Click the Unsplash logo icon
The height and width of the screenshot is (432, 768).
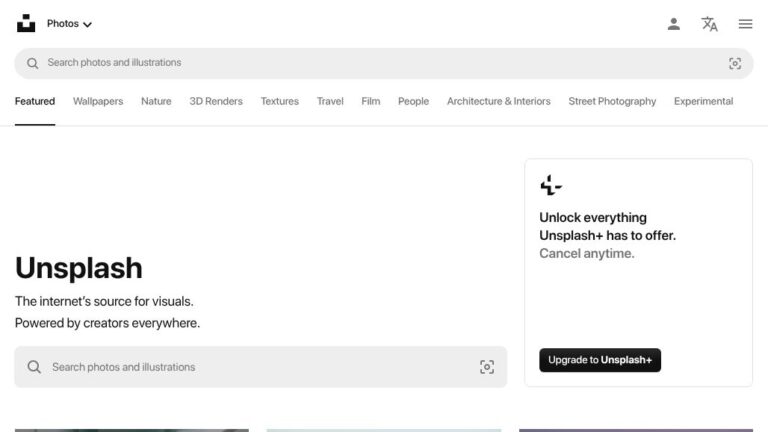[x=26, y=24]
